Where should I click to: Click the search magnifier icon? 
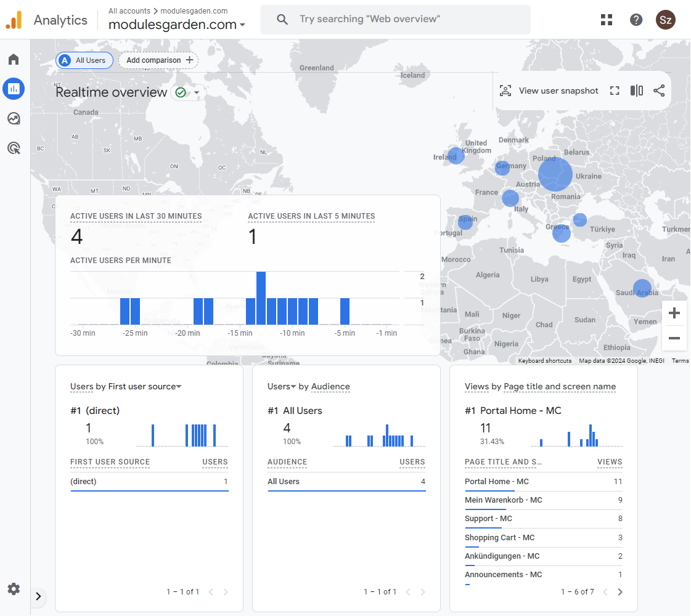(x=282, y=19)
